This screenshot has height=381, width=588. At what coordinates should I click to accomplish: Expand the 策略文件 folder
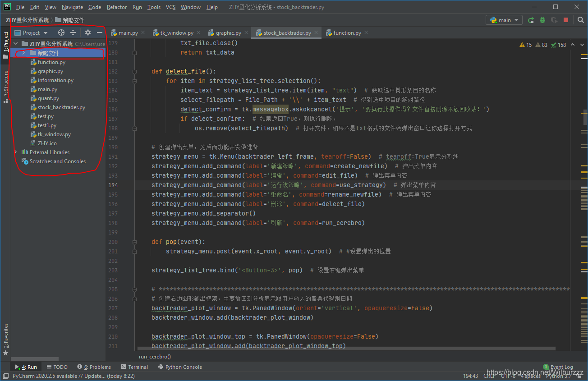click(23, 53)
